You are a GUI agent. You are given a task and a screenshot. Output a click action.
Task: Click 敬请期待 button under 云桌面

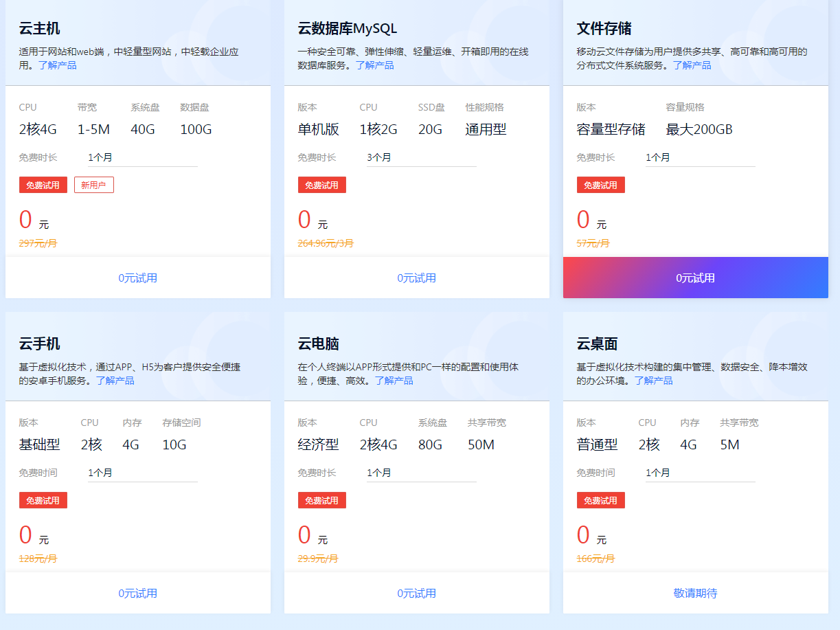click(x=696, y=592)
